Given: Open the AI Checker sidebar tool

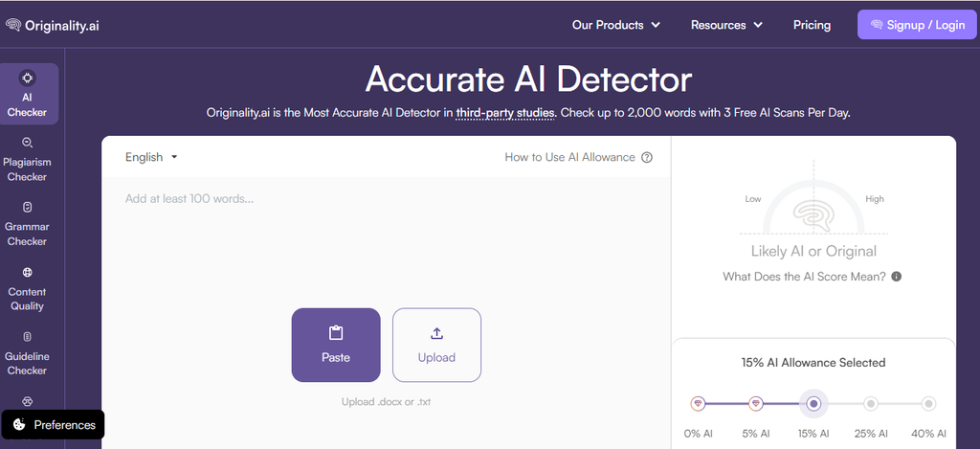Looking at the screenshot, I should point(28,94).
